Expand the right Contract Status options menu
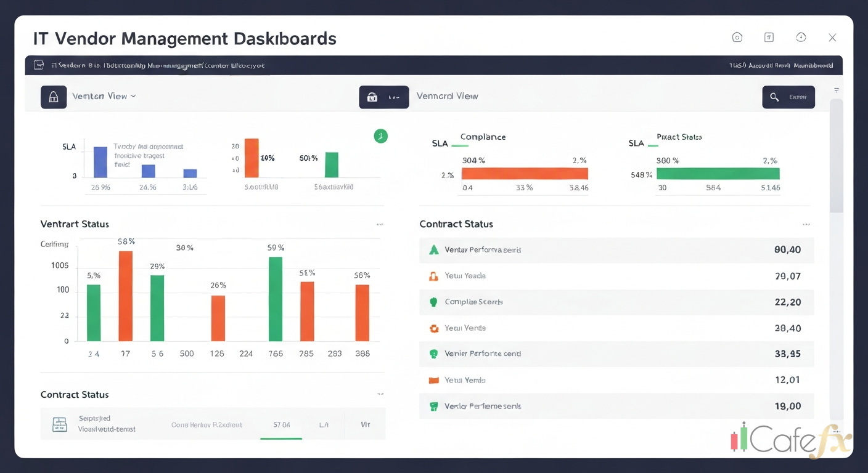The height and width of the screenshot is (473, 868). [x=806, y=224]
